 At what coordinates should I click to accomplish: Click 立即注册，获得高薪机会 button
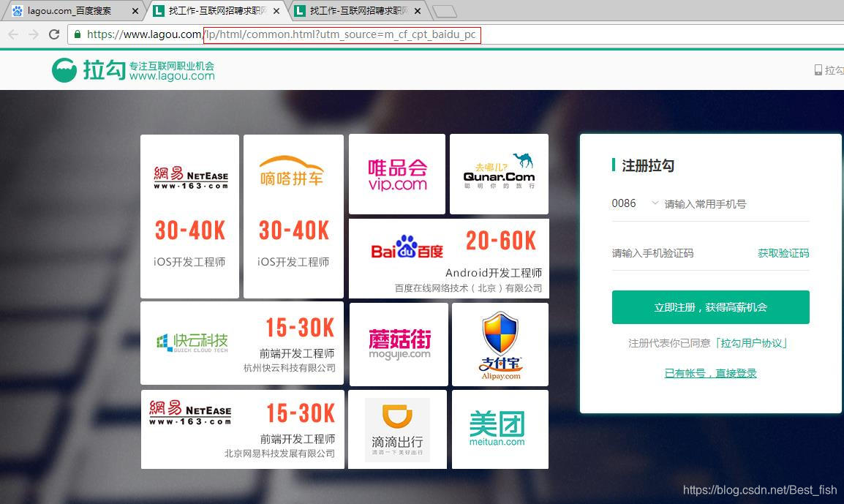click(x=710, y=307)
